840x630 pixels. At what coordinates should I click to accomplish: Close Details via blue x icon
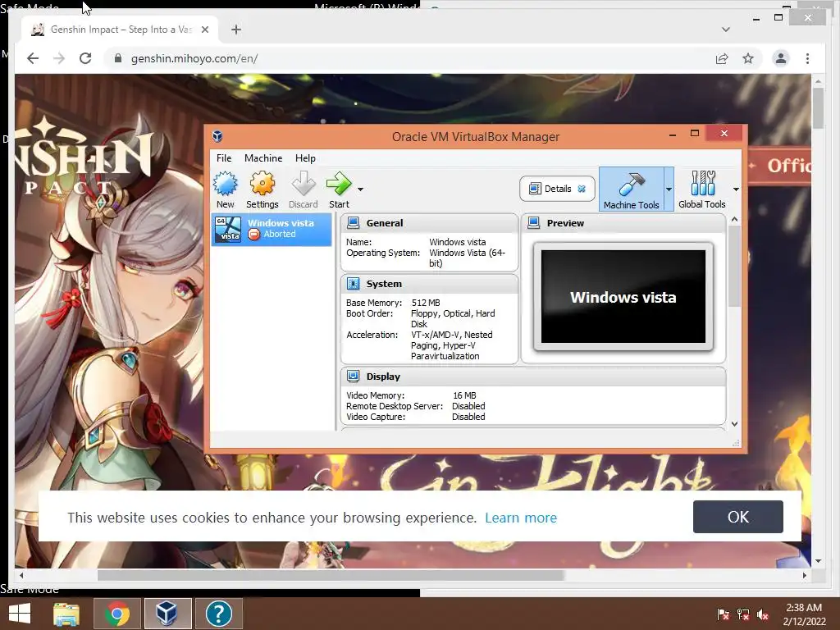pos(582,189)
